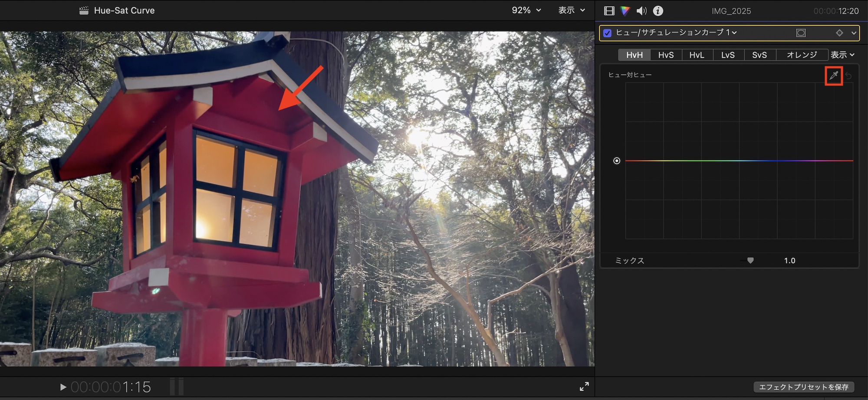This screenshot has width=868, height=400.
Task: Open the Color inspector triangle icon
Action: pos(625,11)
